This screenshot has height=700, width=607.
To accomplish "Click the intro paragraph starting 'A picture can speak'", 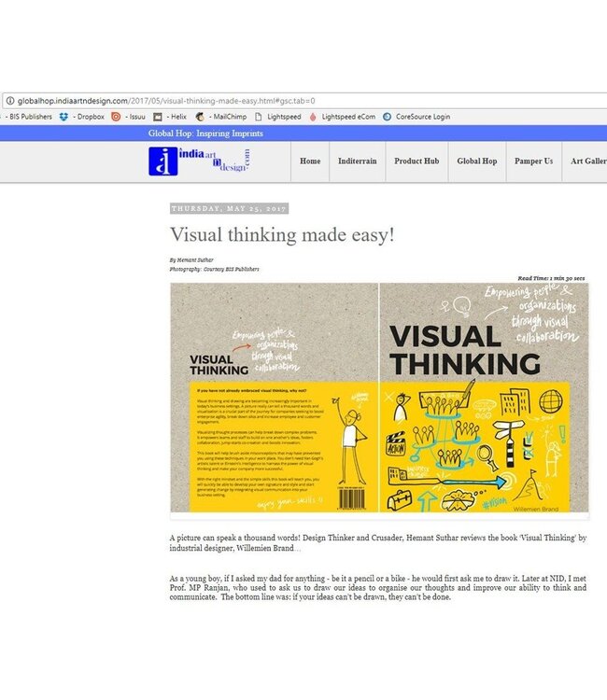I will coord(378,543).
